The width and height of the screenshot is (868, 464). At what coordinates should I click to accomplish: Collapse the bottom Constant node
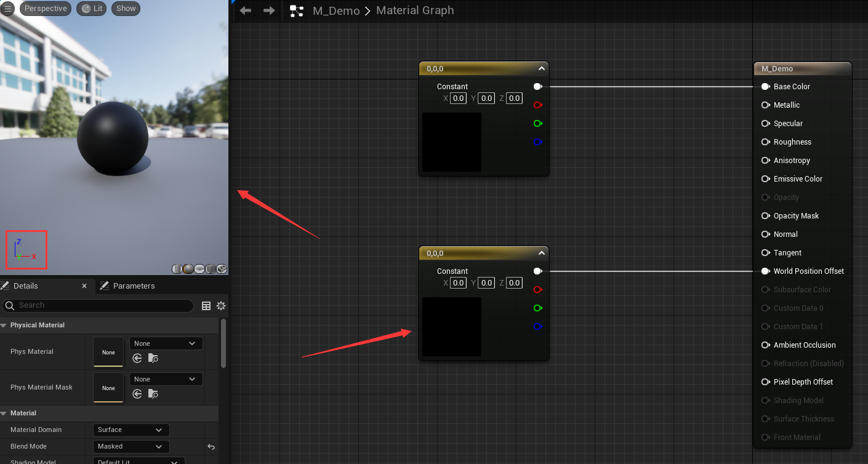(541, 254)
